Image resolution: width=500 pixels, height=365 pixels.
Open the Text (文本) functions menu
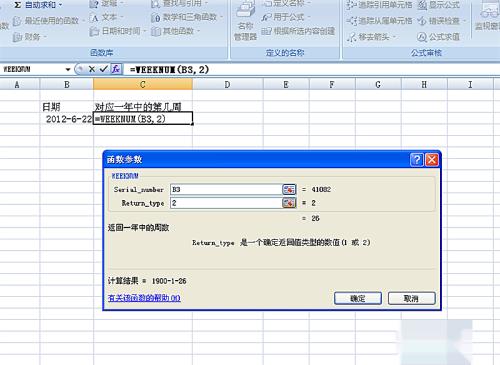click(106, 17)
